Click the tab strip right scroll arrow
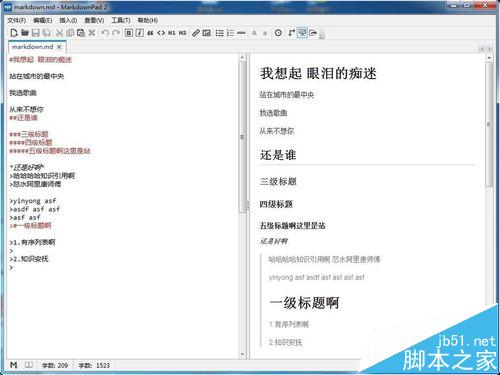The image size is (500, 375). click(x=490, y=49)
